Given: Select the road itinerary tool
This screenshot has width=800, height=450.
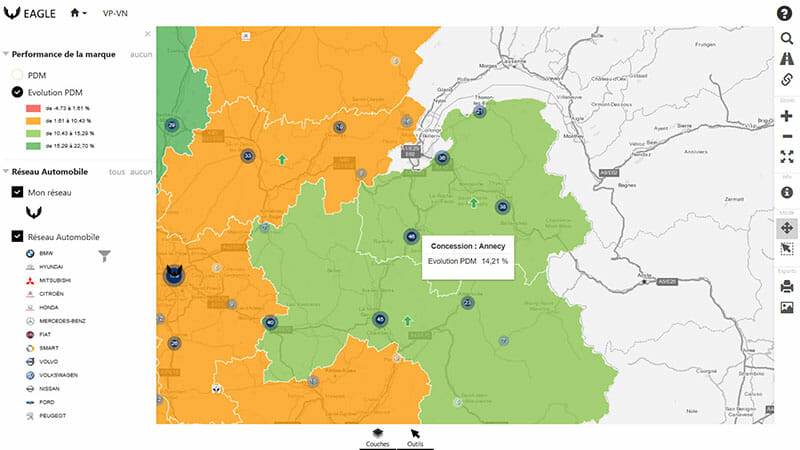Looking at the screenshot, I should coord(787,59).
